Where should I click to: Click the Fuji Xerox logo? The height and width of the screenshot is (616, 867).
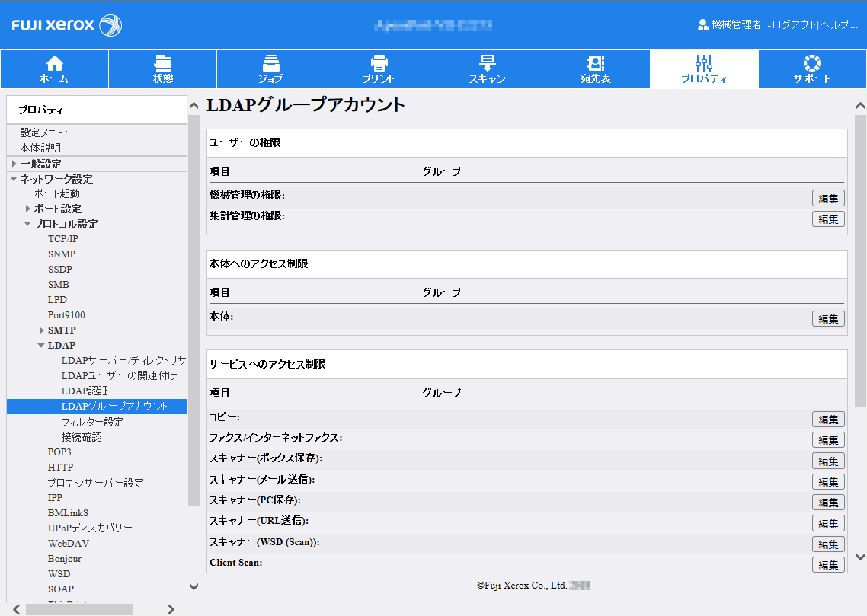(67, 25)
